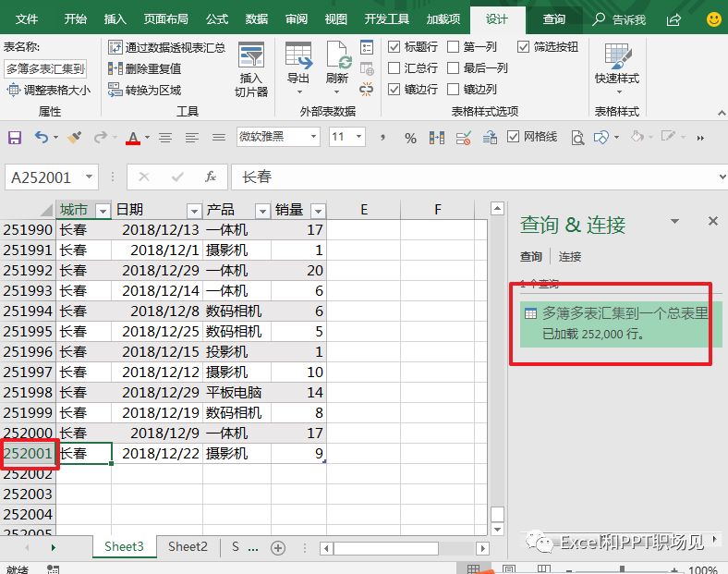Click Convert to Range
The image size is (728, 574).
point(144,90)
